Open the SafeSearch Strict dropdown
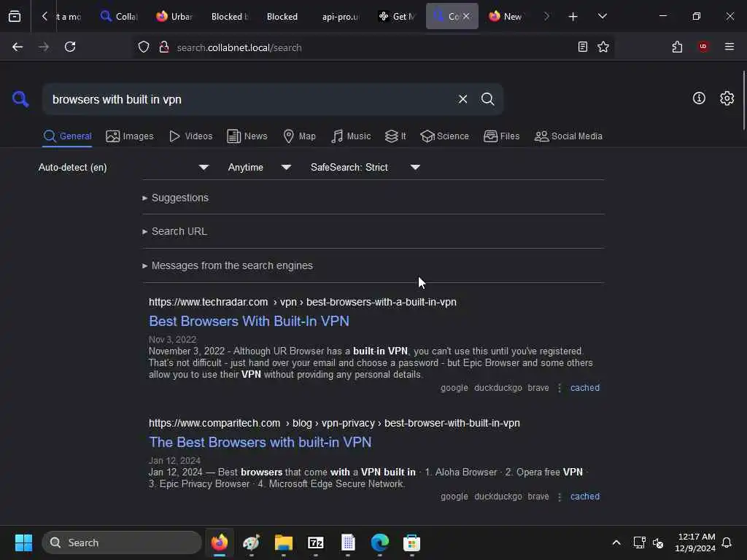This screenshot has width=747, height=560. [x=365, y=167]
